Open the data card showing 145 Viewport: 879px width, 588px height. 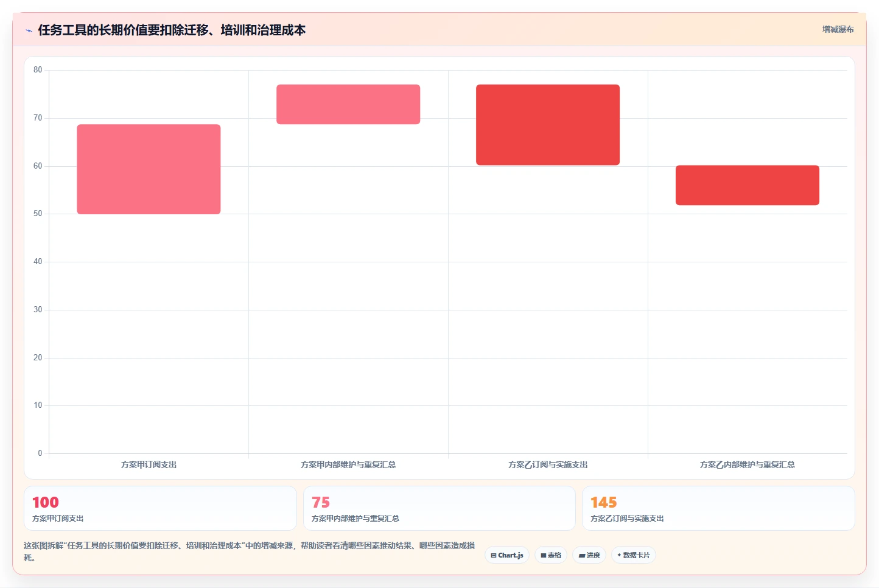pos(718,508)
